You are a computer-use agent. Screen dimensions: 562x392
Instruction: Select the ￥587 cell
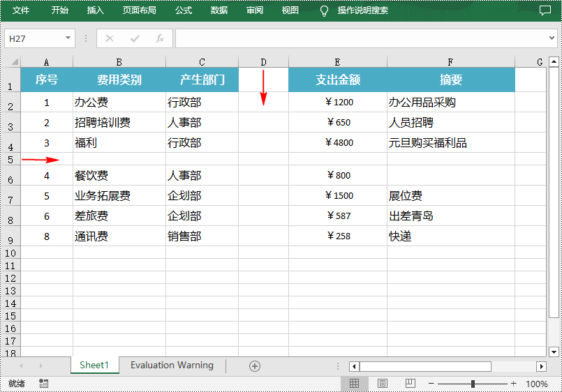338,216
